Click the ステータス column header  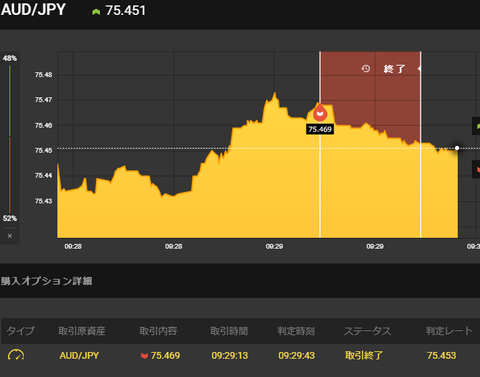point(368,331)
